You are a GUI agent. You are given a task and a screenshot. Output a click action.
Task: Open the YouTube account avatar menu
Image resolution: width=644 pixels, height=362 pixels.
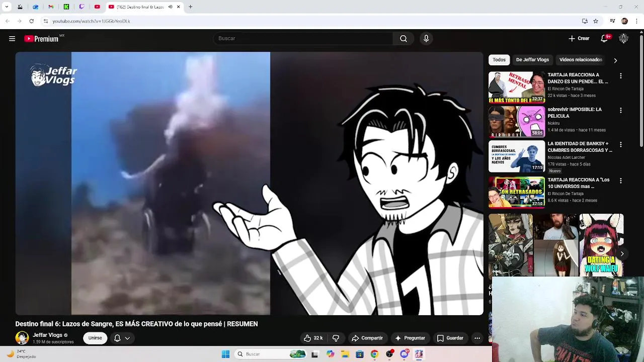(623, 39)
